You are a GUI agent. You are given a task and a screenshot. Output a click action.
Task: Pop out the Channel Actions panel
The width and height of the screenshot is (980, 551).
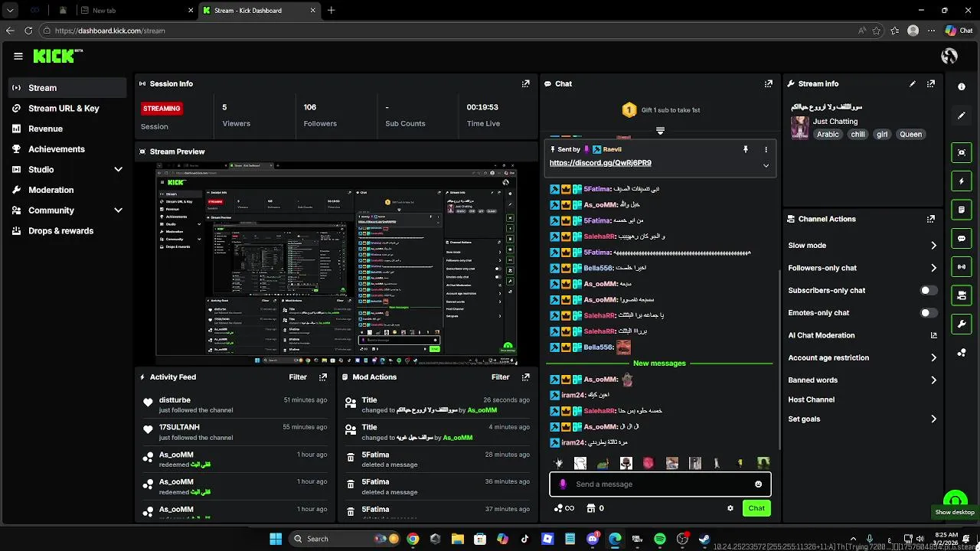931,219
